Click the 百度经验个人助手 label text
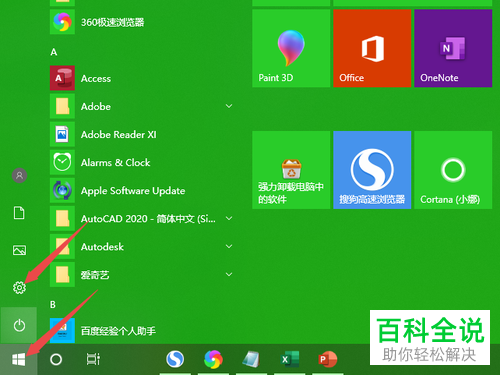Image resolution: width=500 pixels, height=375 pixels. (x=118, y=331)
